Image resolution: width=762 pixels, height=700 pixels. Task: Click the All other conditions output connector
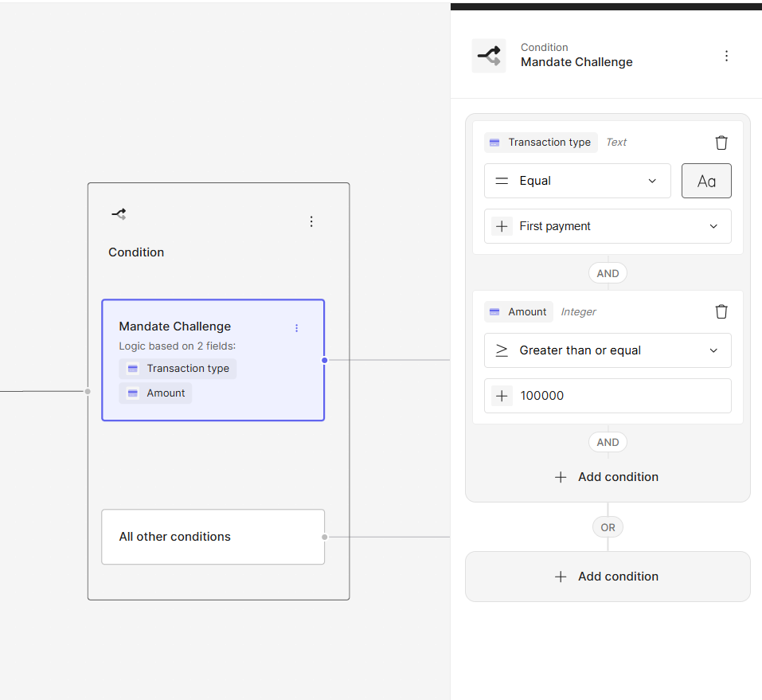pos(325,538)
